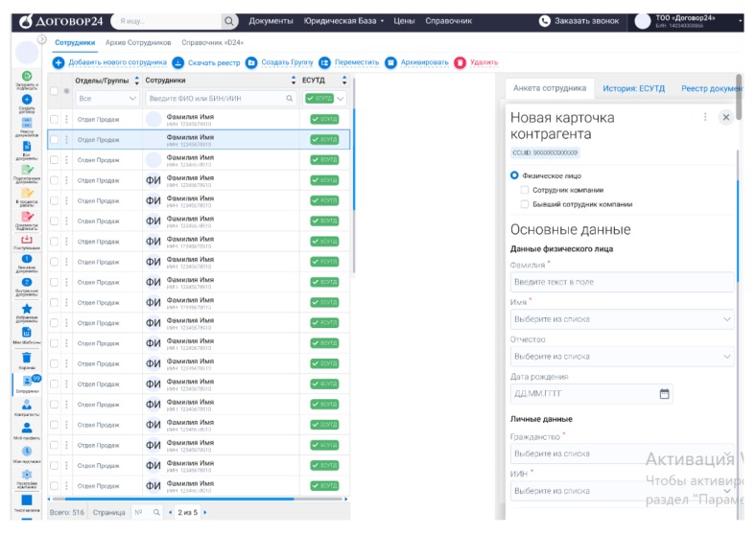The image size is (756, 535).
Task: Open Избранные документы star icon
Action: pyautogui.click(x=27, y=309)
